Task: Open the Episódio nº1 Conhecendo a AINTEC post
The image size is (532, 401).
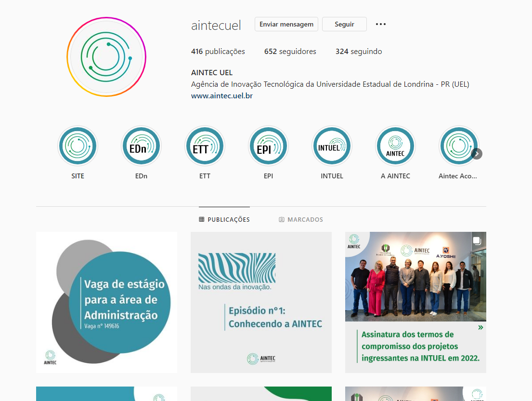Action: click(261, 303)
